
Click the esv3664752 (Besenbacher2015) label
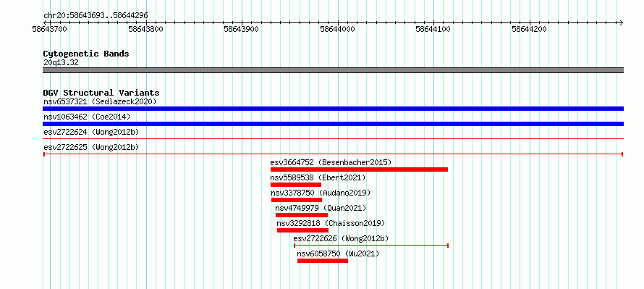(x=331, y=162)
